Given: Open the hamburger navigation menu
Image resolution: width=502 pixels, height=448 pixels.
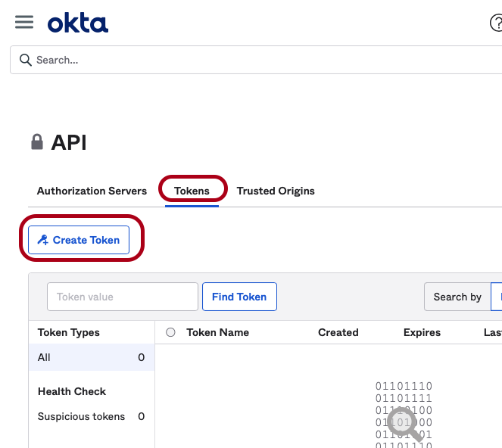Looking at the screenshot, I should (x=24, y=22).
